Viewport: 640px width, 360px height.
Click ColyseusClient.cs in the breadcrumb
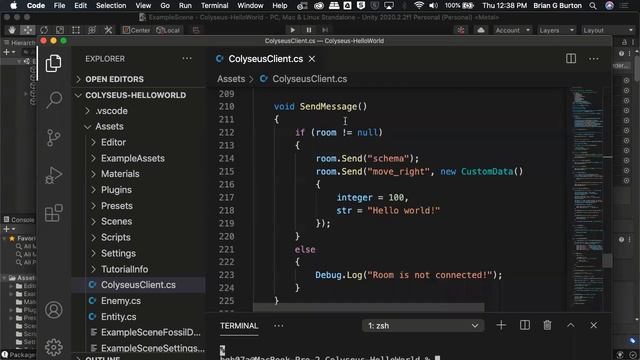pos(310,79)
